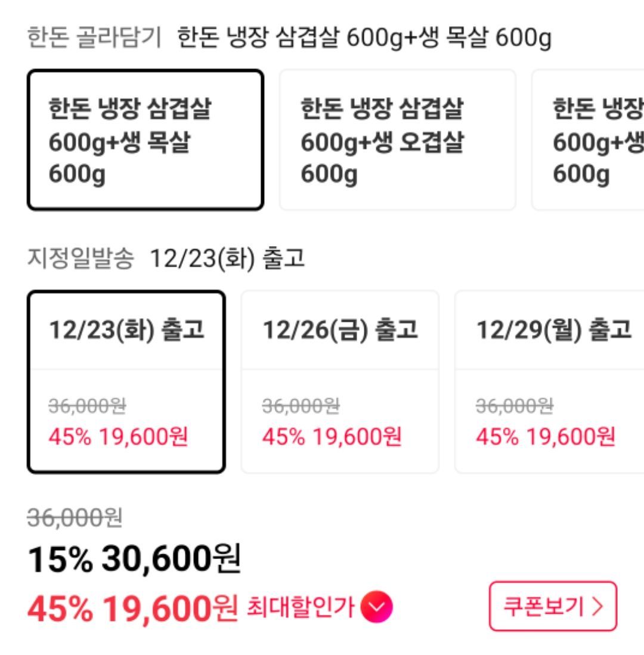Screen dimensions: 644x655
Task: Select the 삼겹살 600g+생 목살 600g option card
Action: (145, 140)
